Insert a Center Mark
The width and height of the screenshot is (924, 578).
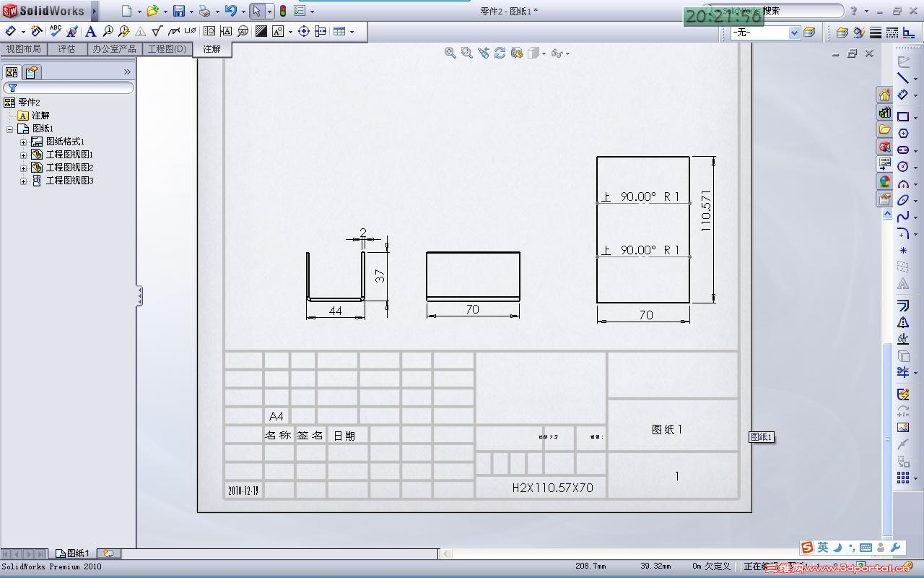[x=304, y=31]
